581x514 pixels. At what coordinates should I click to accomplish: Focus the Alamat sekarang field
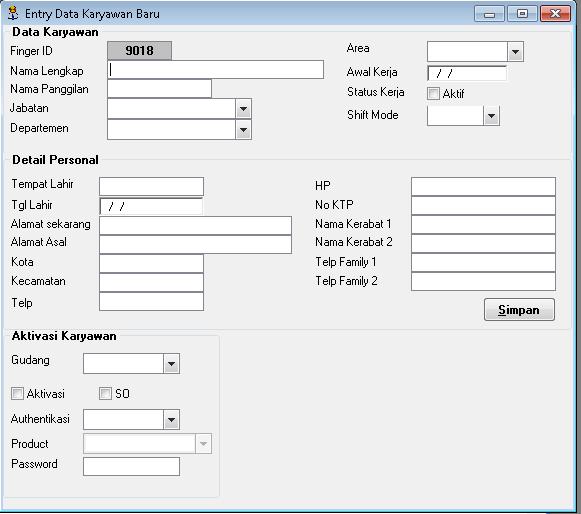pos(195,226)
